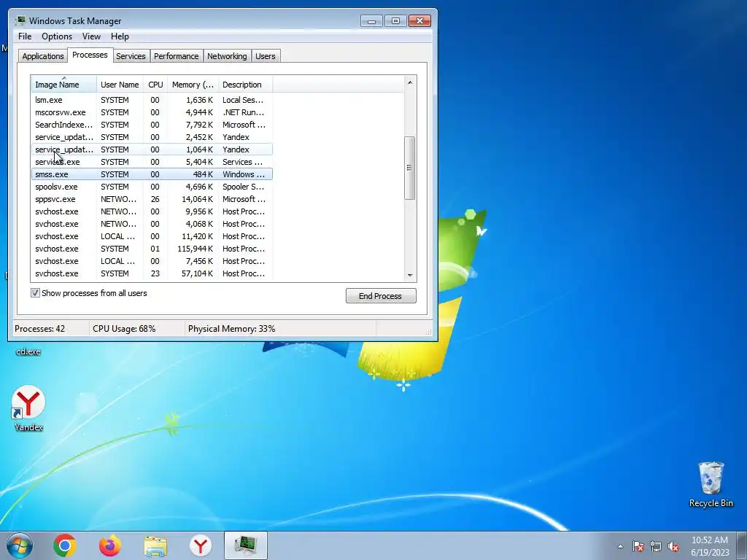Select svchost.exe using 115,944 K
747x560 pixels.
pos(152,249)
